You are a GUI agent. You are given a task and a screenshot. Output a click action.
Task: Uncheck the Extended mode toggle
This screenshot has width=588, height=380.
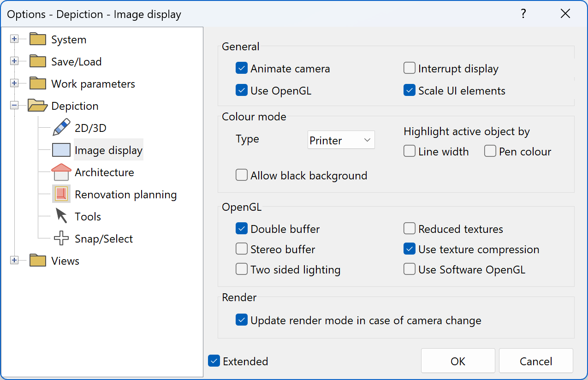(214, 361)
